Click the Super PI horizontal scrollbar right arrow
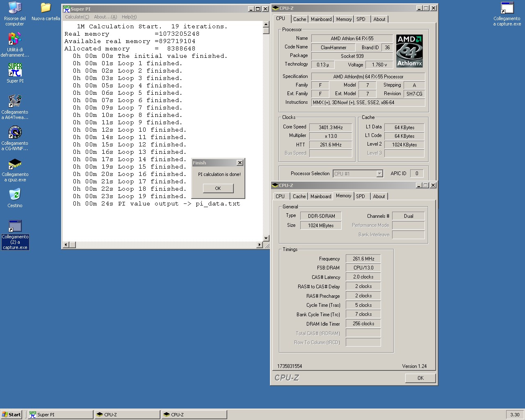Image resolution: width=525 pixels, height=420 pixels. point(259,245)
